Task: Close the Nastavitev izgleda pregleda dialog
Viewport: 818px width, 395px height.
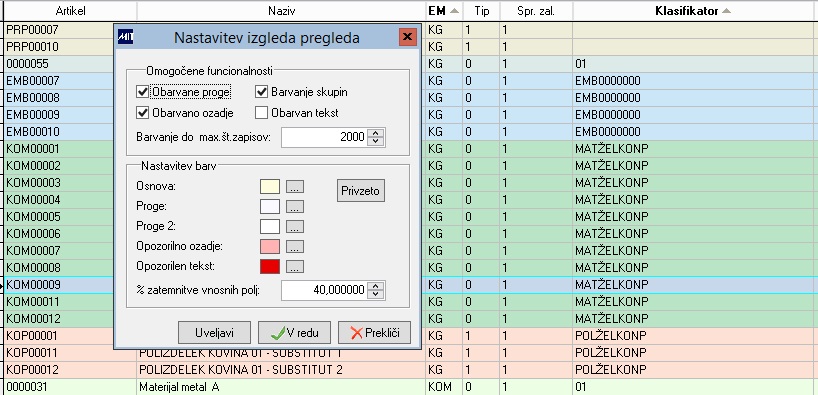Action: click(407, 37)
